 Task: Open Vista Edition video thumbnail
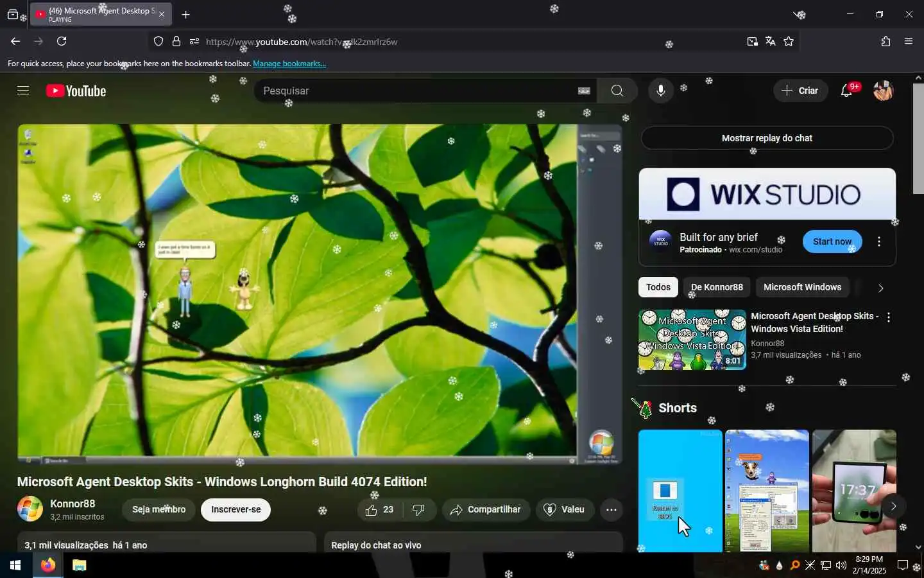pos(692,340)
